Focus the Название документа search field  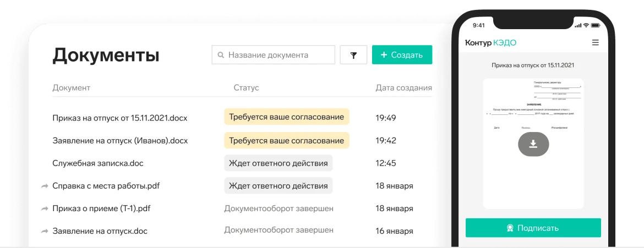click(278, 55)
